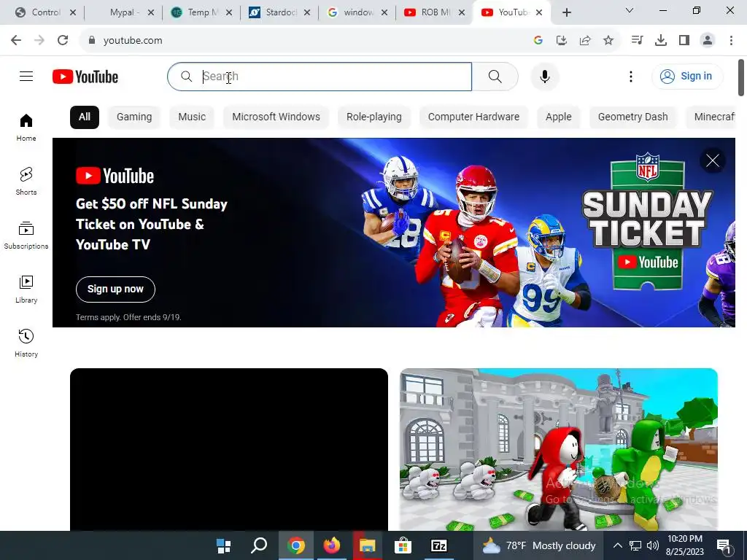The height and width of the screenshot is (560, 747).
Task: Select the Role-playing category chip
Action: click(374, 117)
